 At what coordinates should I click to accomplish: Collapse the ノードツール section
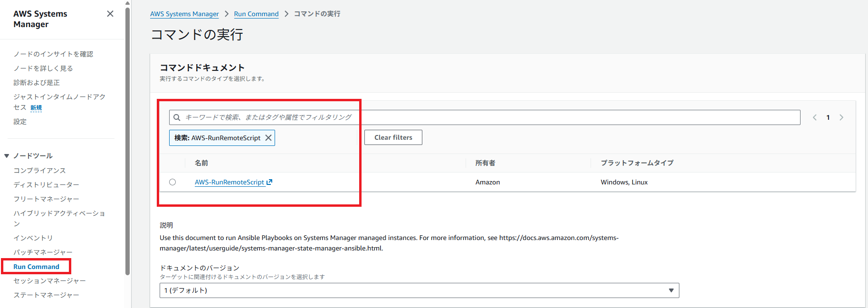click(x=7, y=156)
